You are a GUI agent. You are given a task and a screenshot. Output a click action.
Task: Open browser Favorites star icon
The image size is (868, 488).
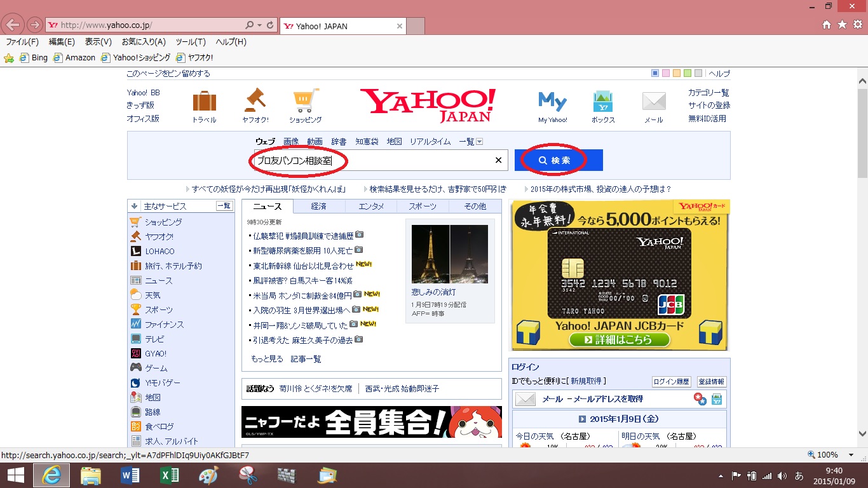pos(842,25)
